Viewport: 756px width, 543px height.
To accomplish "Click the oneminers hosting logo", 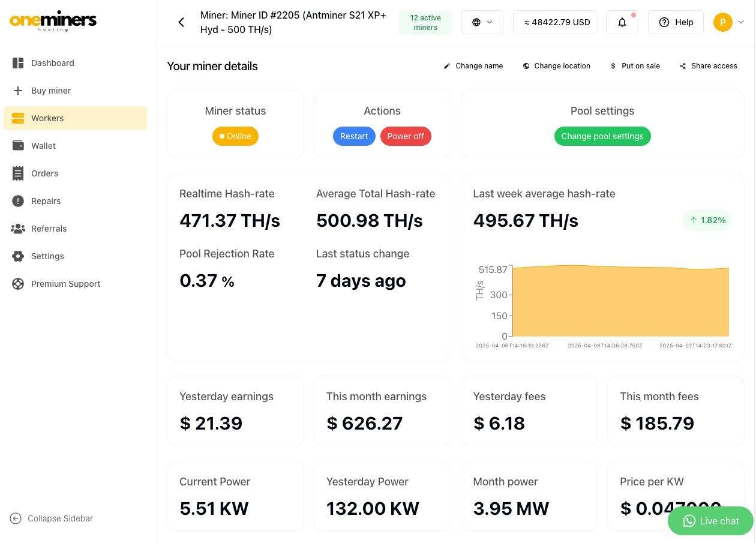I will 53,20.
